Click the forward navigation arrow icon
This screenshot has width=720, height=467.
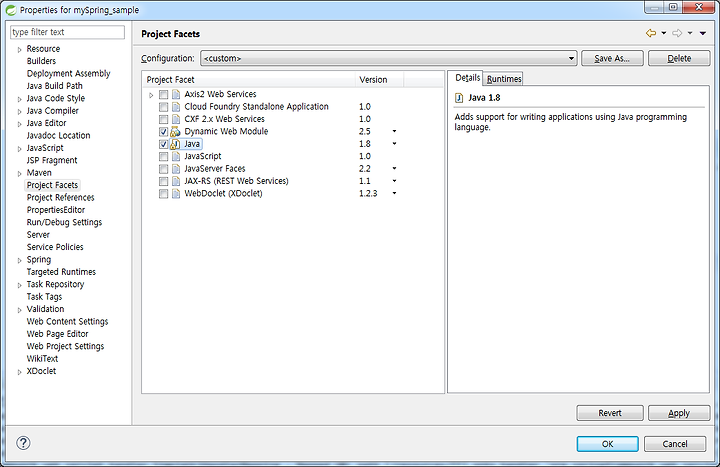(x=677, y=33)
